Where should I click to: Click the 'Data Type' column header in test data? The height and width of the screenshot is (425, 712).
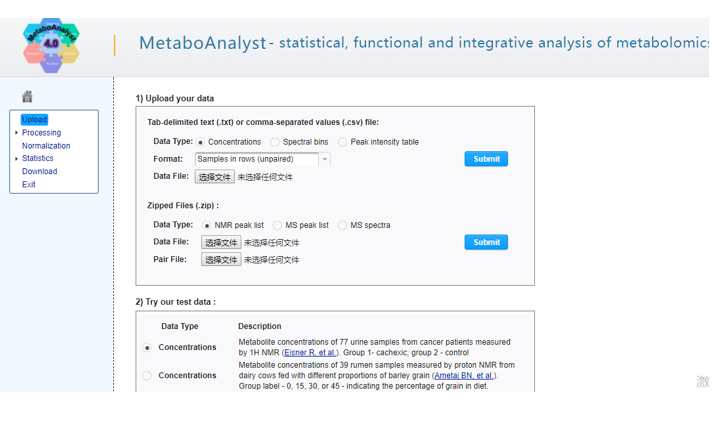tap(180, 326)
